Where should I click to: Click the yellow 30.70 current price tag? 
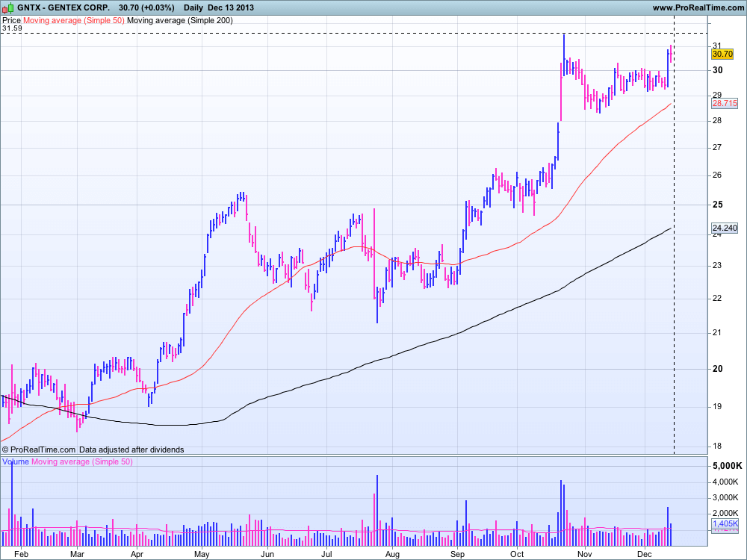[722, 55]
